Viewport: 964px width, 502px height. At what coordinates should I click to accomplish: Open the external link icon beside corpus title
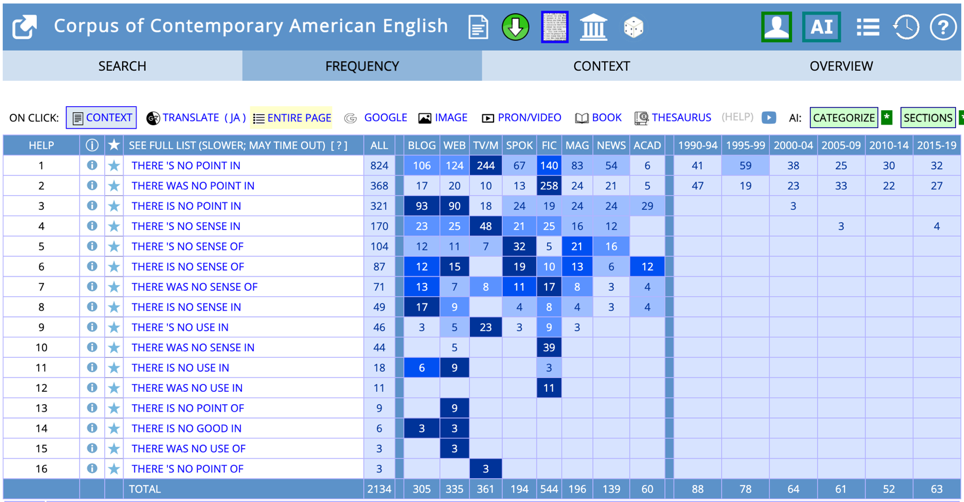pyautogui.click(x=25, y=27)
